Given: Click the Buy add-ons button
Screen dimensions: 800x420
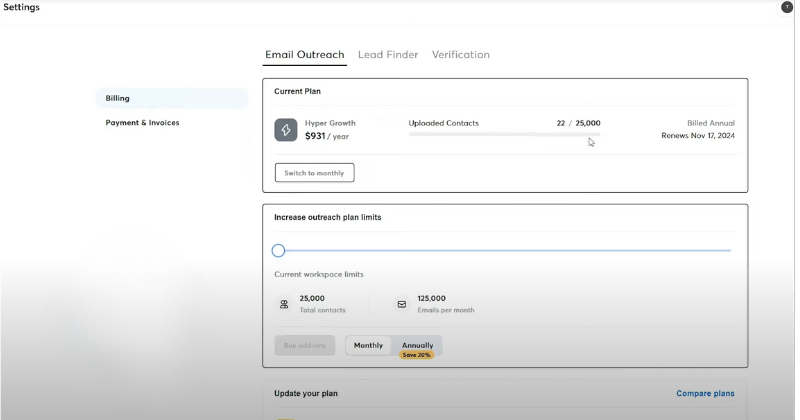Looking at the screenshot, I should pyautogui.click(x=305, y=345).
